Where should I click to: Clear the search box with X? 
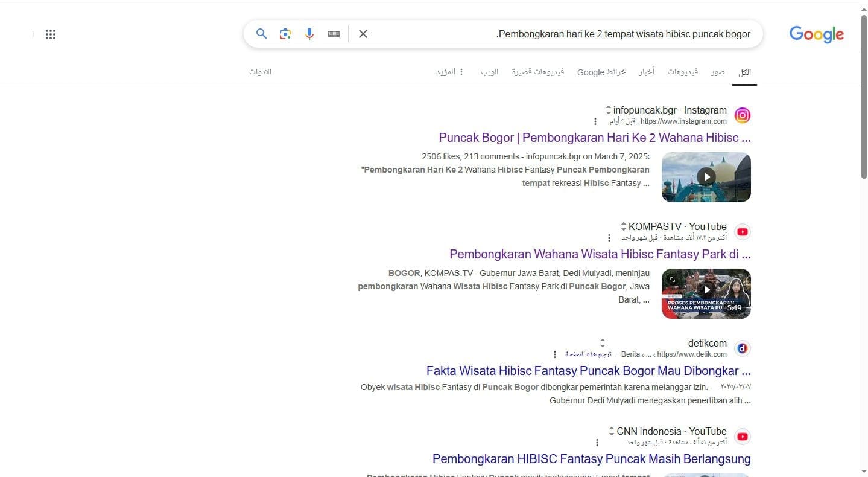(x=363, y=34)
